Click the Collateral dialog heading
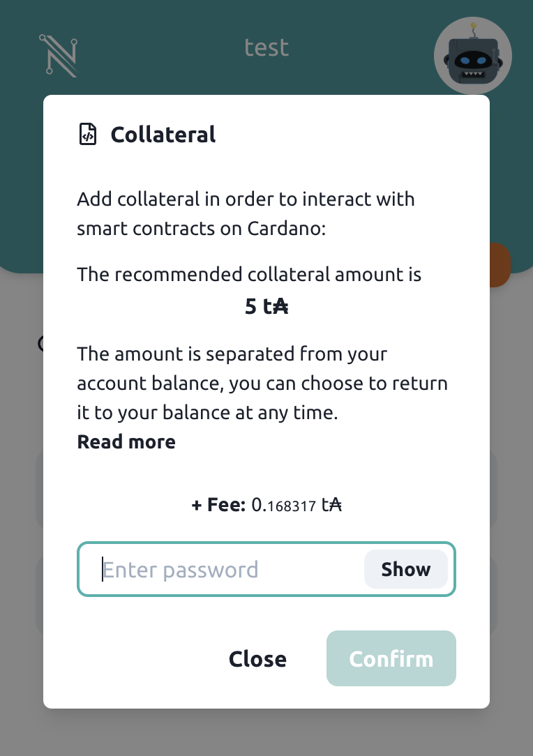Viewport: 533px width, 756px height. (x=163, y=134)
